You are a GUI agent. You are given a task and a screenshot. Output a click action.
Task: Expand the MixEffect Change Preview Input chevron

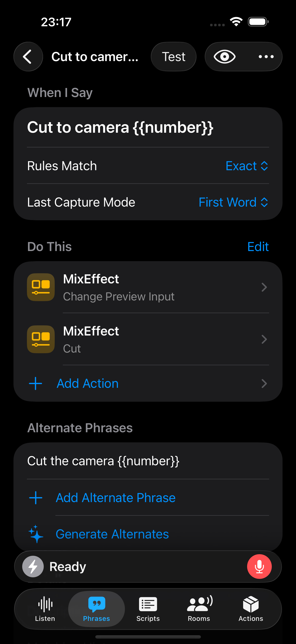[264, 287]
